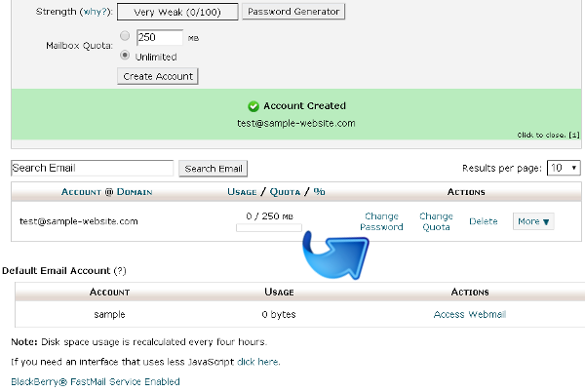Click the disk usage progress bar

[268, 228]
